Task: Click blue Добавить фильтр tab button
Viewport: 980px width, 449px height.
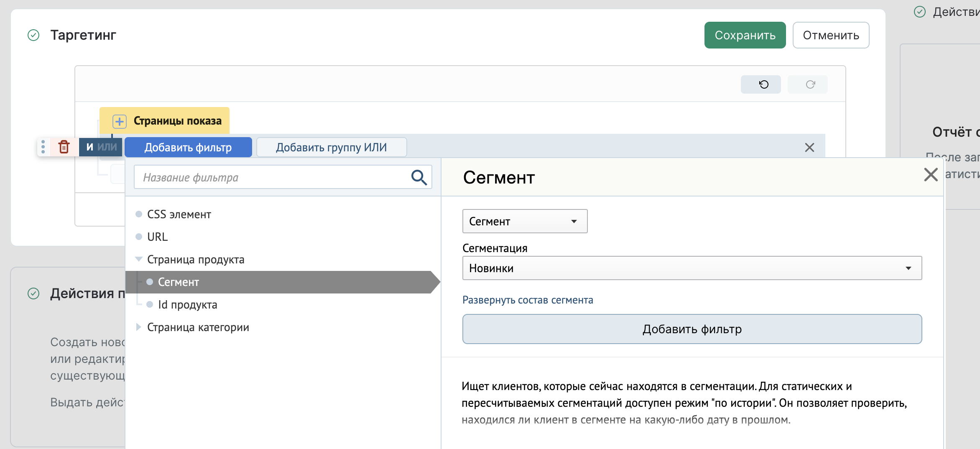Action: pos(188,147)
